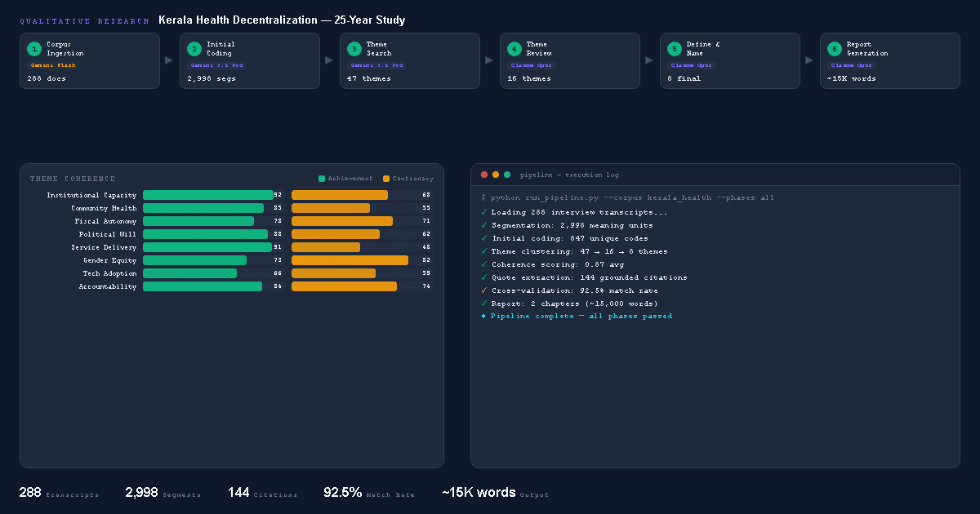
Task: Toggle the Cautionary legend entry
Action: pyautogui.click(x=408, y=179)
